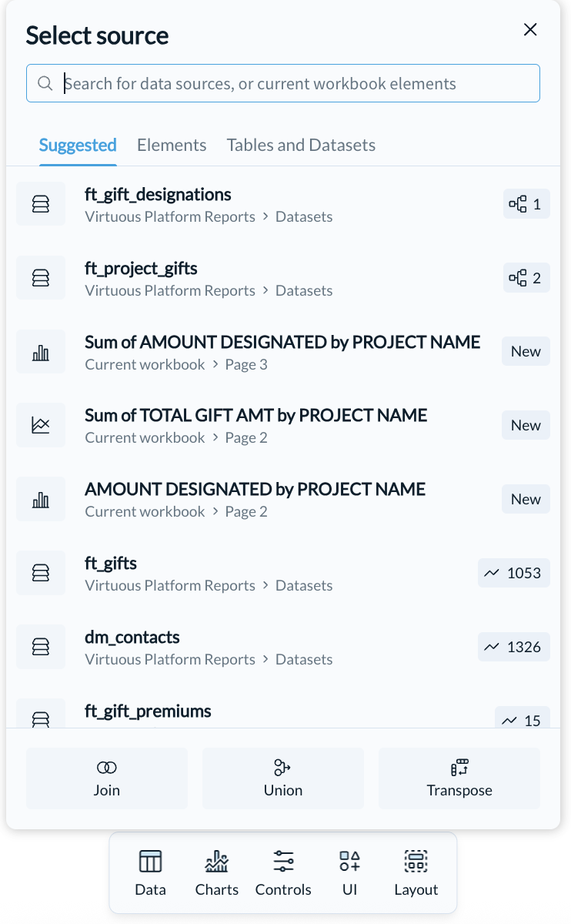Click the dataset icon beside ft_gift_designations
Image resolution: width=571 pixels, height=924 pixels.
(x=41, y=204)
